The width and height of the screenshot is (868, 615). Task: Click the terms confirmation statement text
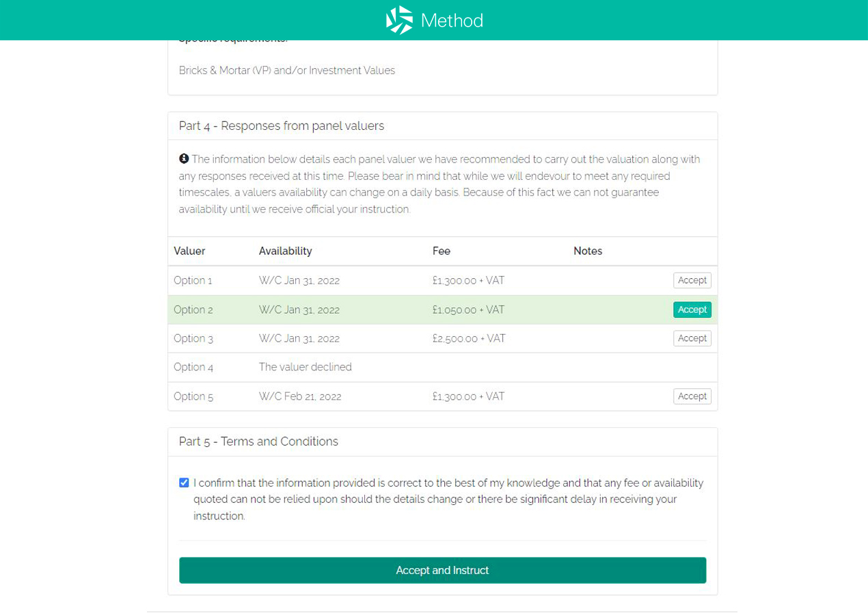(448, 499)
